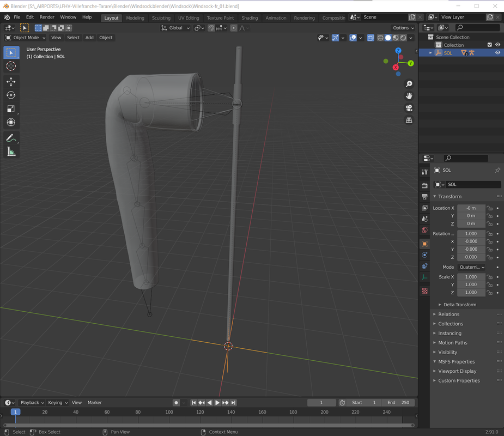This screenshot has height=436, width=504.
Task: Click the End frame field
Action: 398,403
